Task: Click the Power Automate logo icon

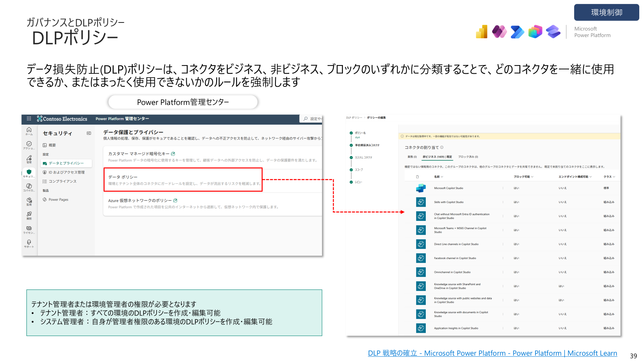Action: tap(517, 32)
